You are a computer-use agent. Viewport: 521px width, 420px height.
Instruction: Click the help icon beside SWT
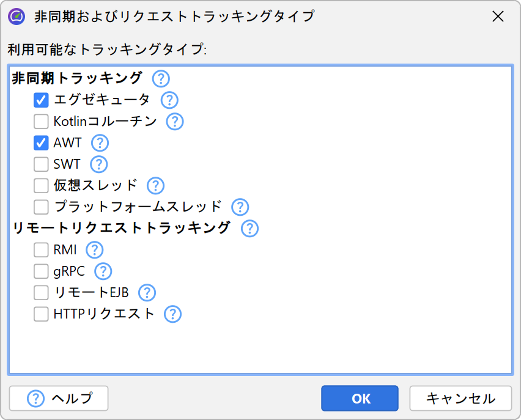point(98,164)
